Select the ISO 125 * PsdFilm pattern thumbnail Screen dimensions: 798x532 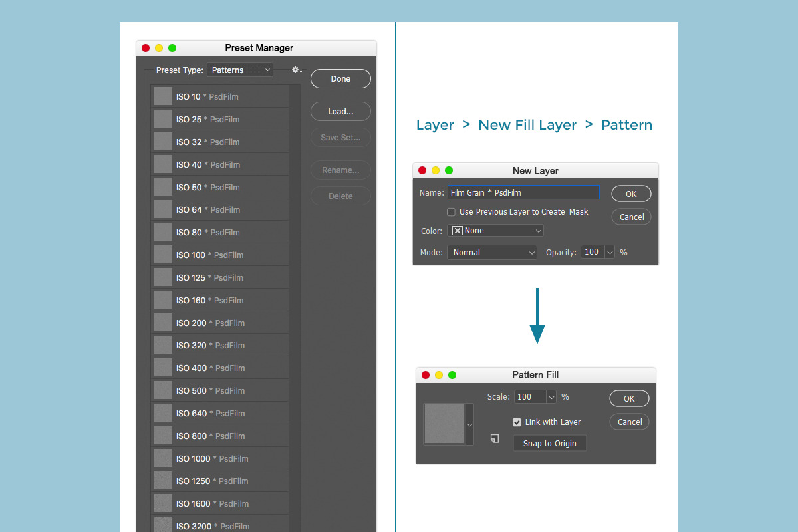click(163, 277)
